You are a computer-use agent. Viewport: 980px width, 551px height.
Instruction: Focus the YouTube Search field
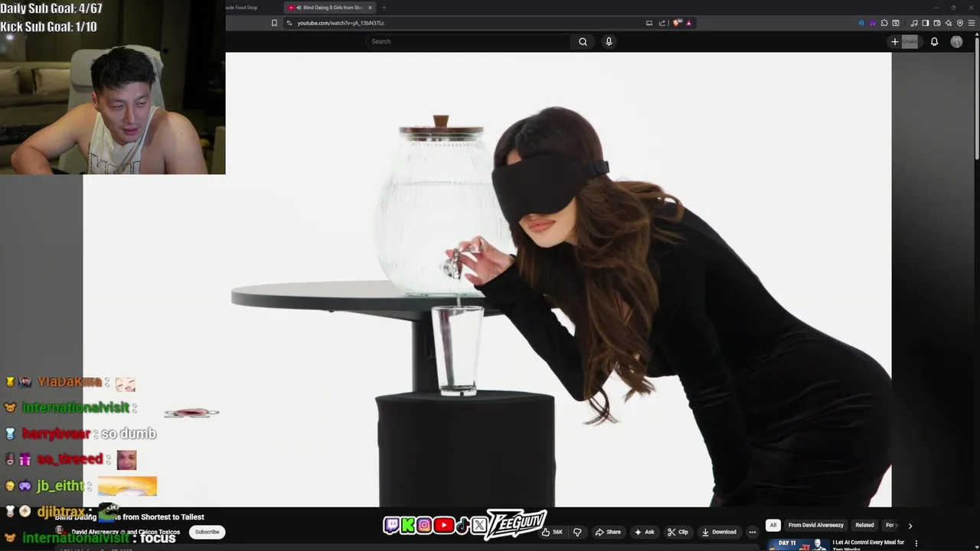[x=469, y=41]
